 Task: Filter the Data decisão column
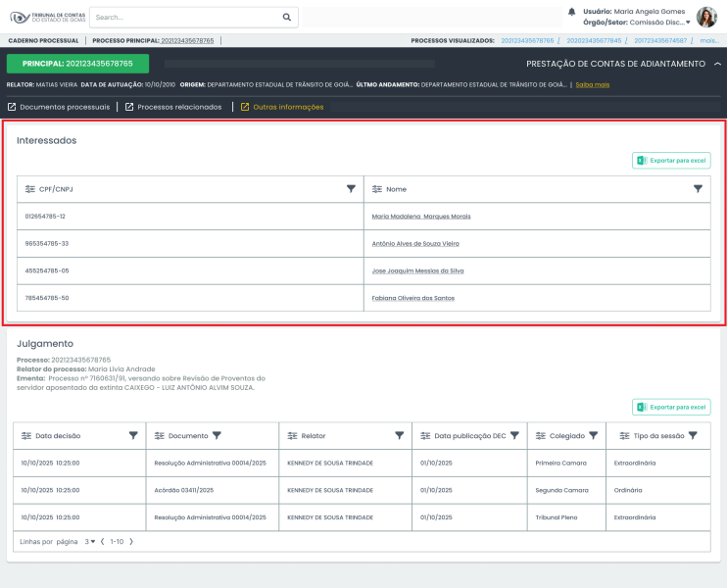click(x=133, y=435)
